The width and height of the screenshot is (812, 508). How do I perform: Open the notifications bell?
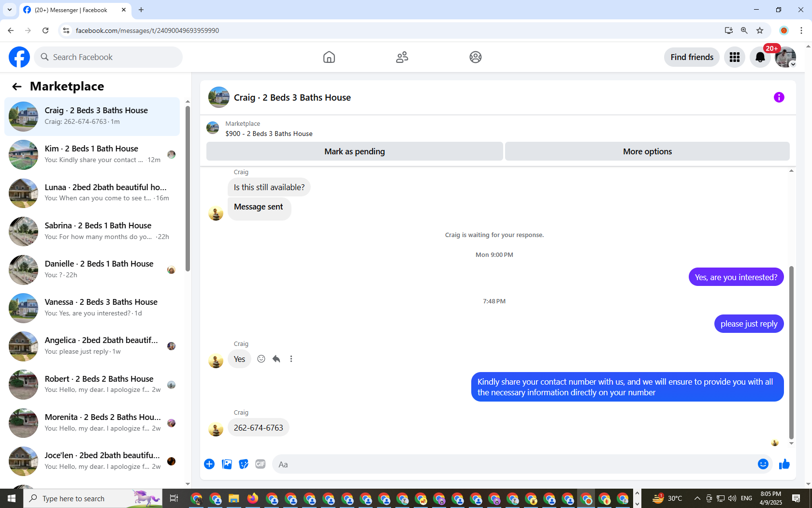click(x=760, y=57)
